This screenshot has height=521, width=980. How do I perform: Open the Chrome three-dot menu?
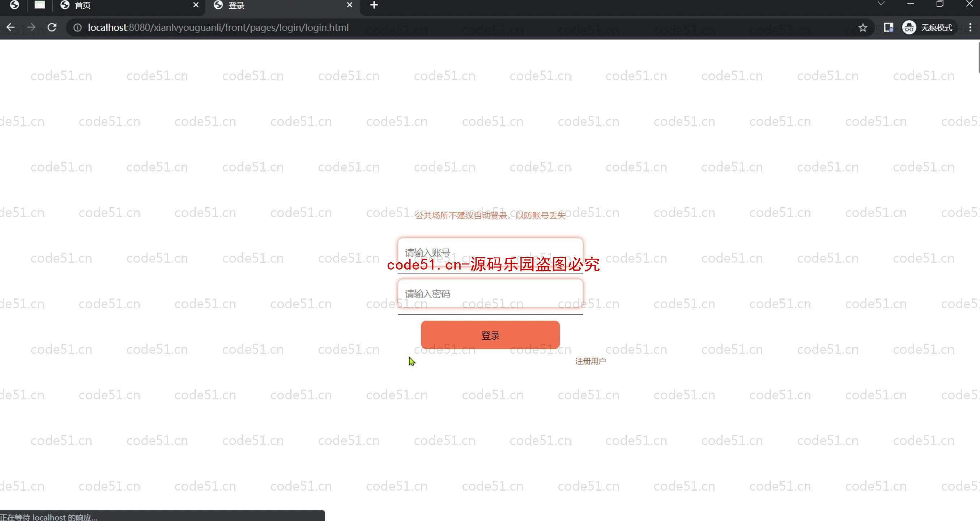pyautogui.click(x=970, y=28)
